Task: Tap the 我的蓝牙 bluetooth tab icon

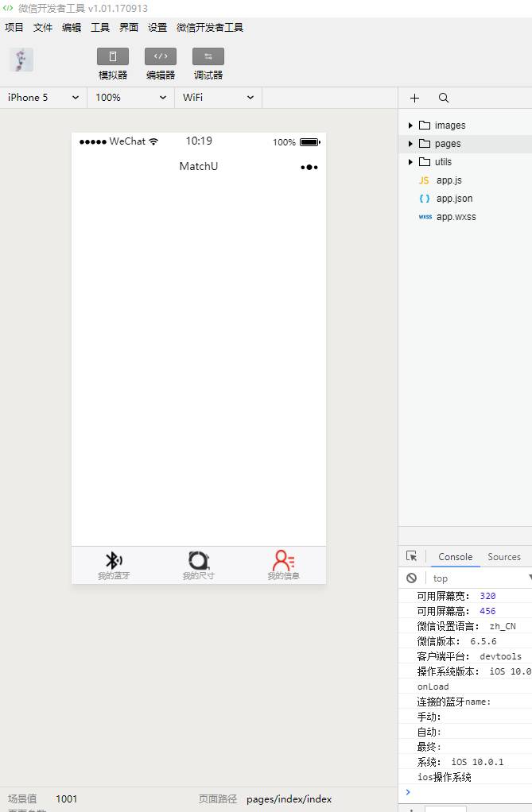Action: pyautogui.click(x=114, y=560)
